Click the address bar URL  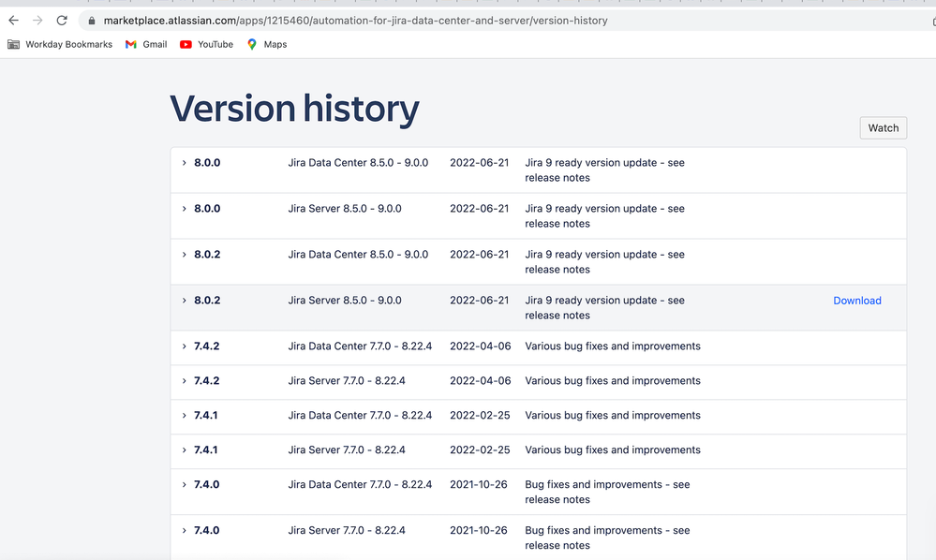[x=355, y=21]
